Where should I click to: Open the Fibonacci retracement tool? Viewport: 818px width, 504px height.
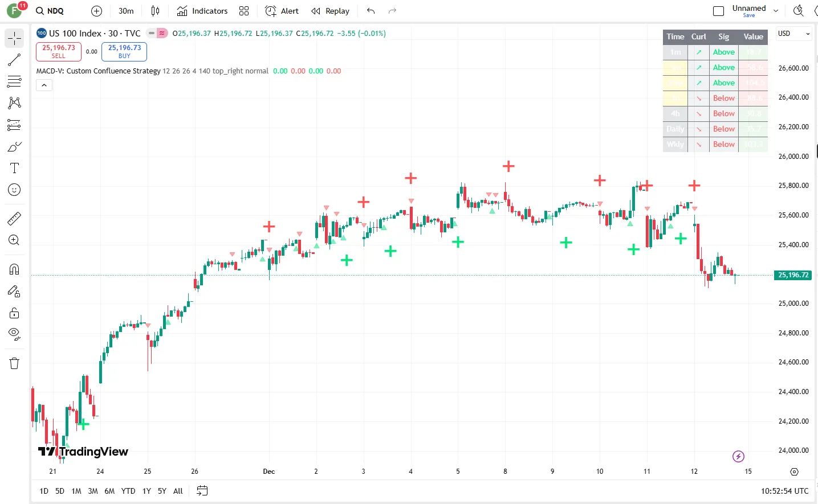point(14,82)
